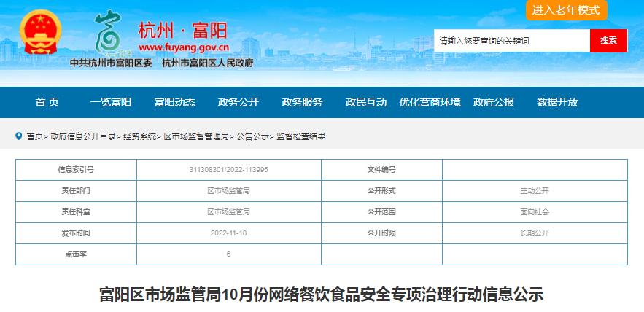The width and height of the screenshot is (644, 312).
Task: Click the green Fuyang logo
Action: (110, 33)
